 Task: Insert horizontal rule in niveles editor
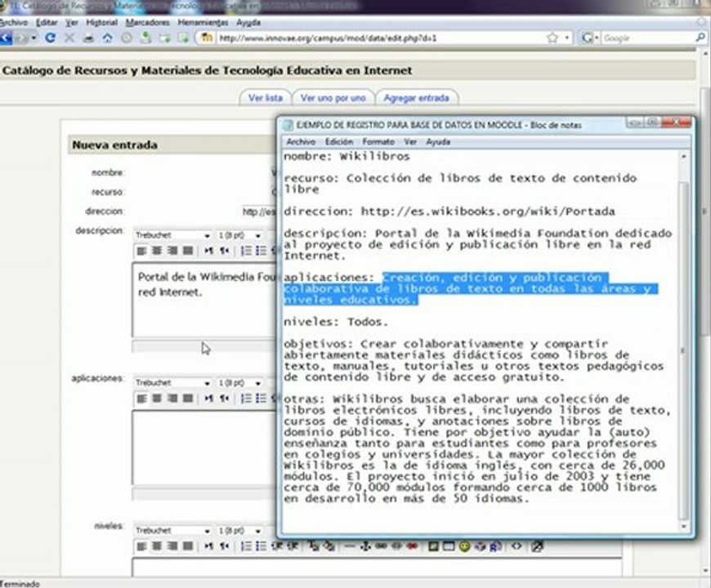tap(349, 546)
